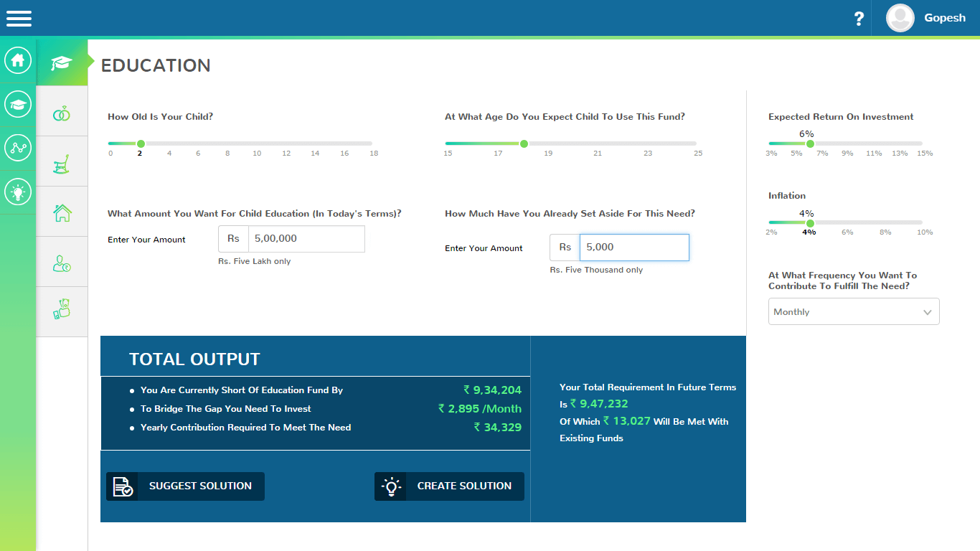Screen dimensions: 980x551
Task: Click the already set aside amount field
Action: [633, 248]
